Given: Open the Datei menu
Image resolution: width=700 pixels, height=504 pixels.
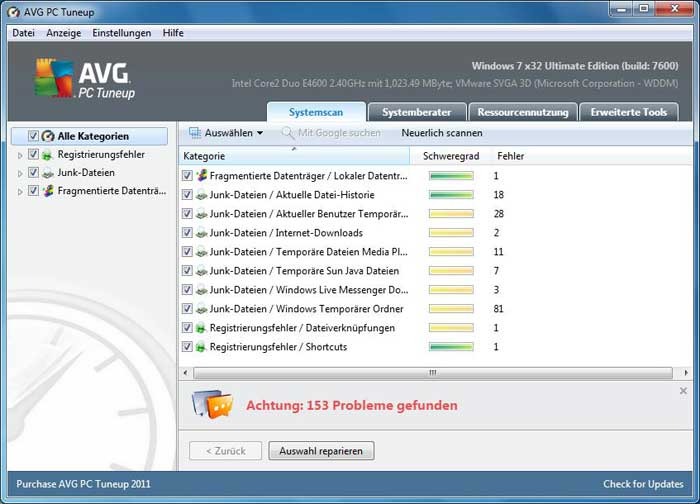Looking at the screenshot, I should tap(23, 33).
